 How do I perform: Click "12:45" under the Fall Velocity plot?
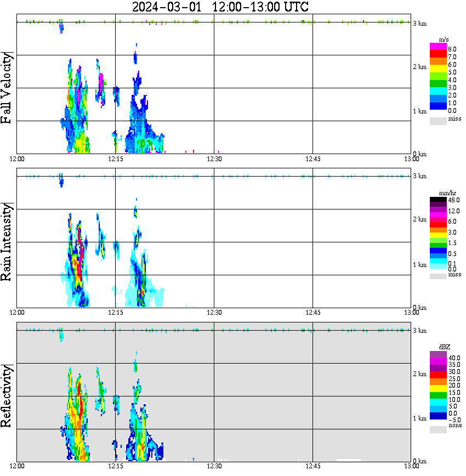313,159
